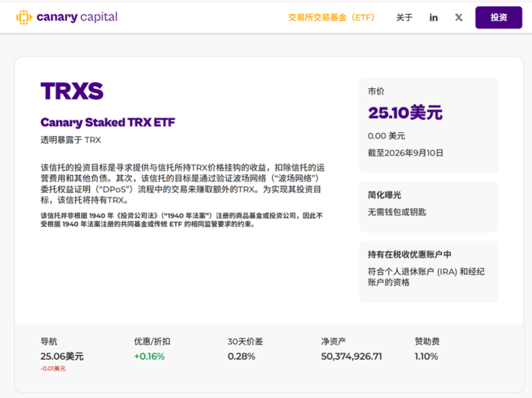Viewport: 532px width, 398px height.
Task: Click the 符合个人退休账户 (IRA) description text
Action: point(426,277)
